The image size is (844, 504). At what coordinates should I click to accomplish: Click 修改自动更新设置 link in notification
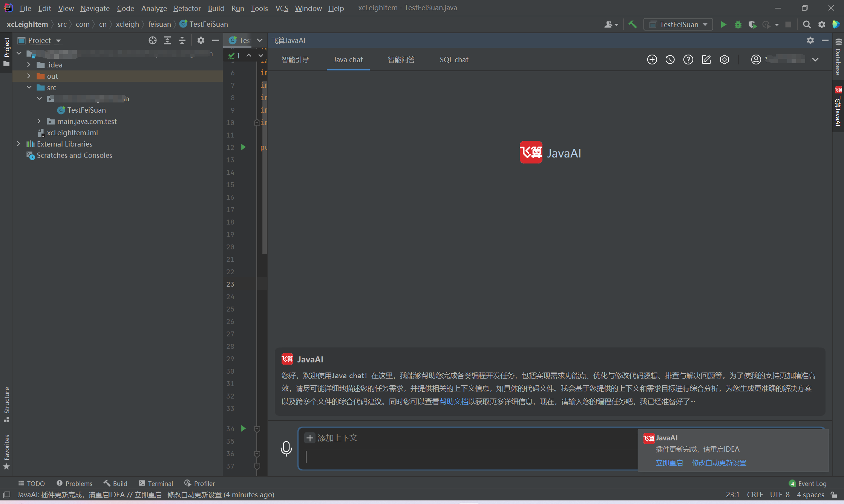coord(719,463)
